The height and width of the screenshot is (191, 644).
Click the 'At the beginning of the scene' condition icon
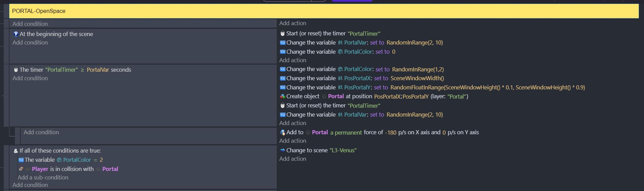16,34
